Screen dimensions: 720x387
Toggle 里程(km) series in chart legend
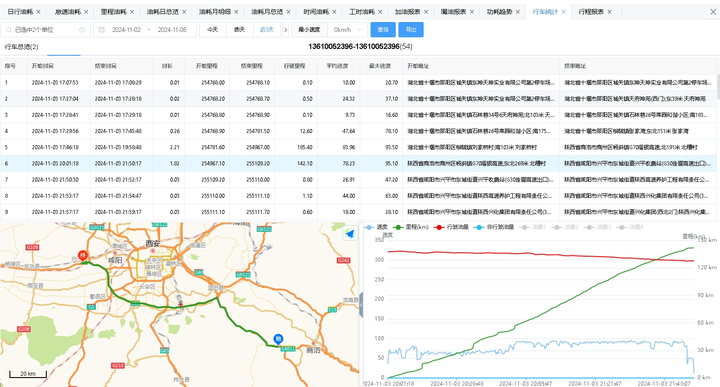click(411, 227)
